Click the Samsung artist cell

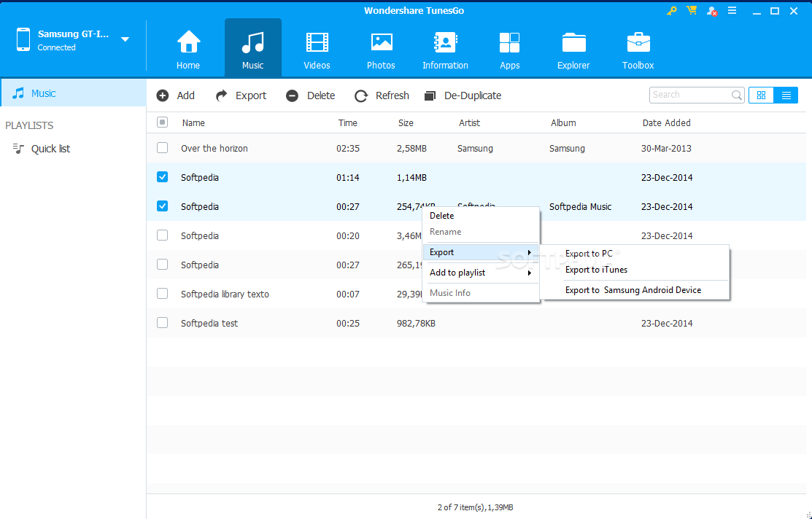(x=475, y=149)
